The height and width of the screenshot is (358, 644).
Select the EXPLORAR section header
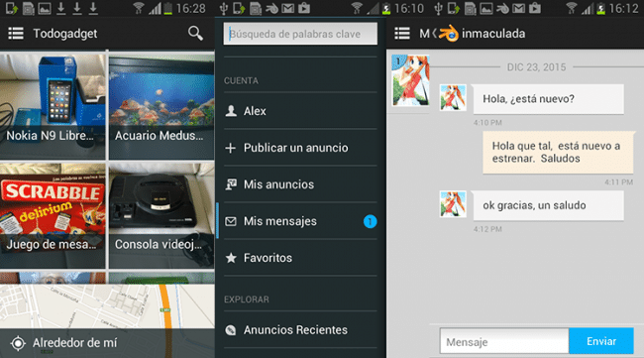247,299
